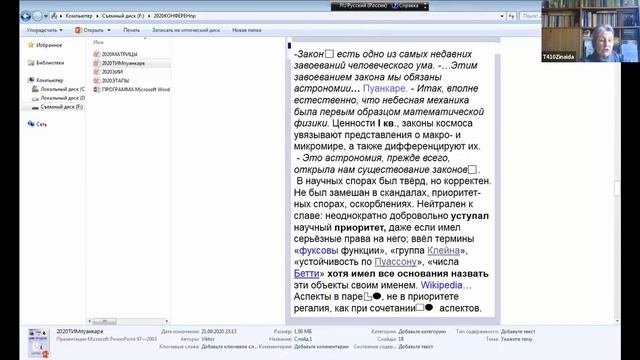
Task: Select the third file starting with 2020Э
Action: (112, 72)
